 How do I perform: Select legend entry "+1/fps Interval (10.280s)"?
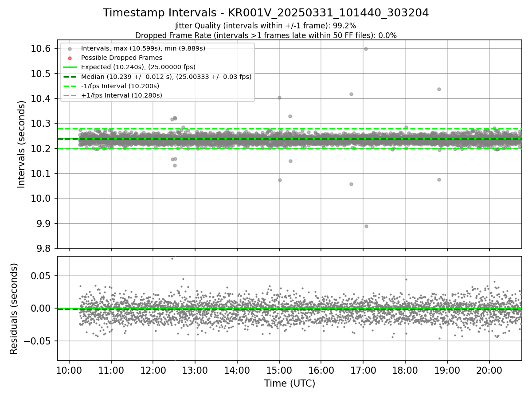pyautogui.click(x=121, y=95)
